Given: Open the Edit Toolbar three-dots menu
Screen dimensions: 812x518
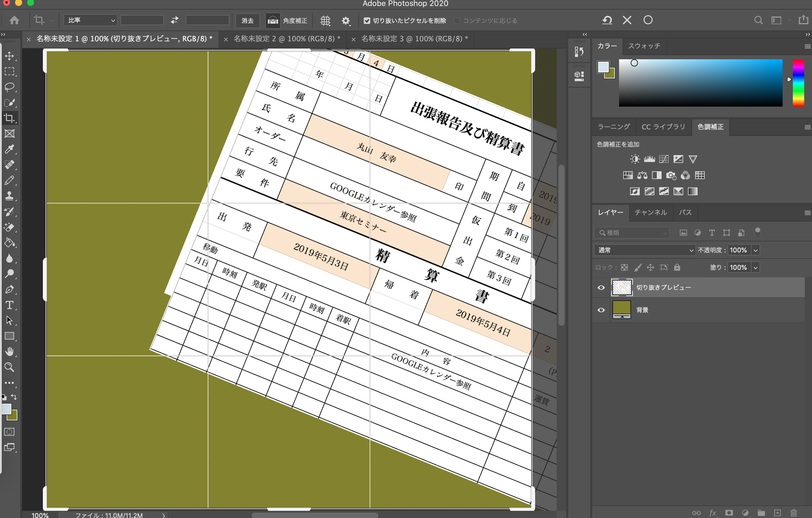Looking at the screenshot, I should 10,383.
